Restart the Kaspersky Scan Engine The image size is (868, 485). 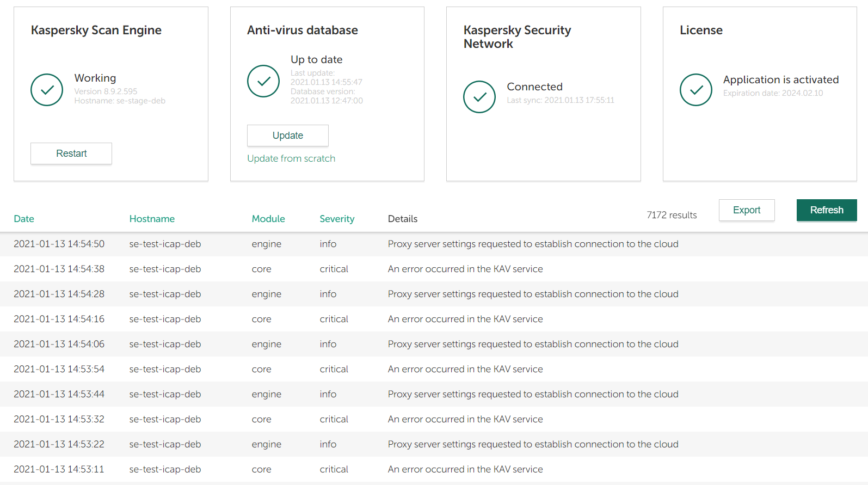click(71, 154)
